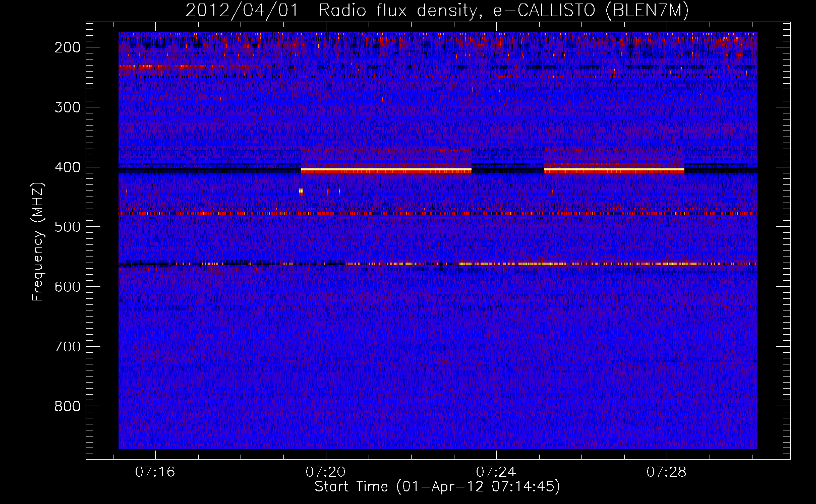Viewport: 816px width, 504px height.
Task: Click the 07:28 time tick label
Action: pyautogui.click(x=667, y=472)
